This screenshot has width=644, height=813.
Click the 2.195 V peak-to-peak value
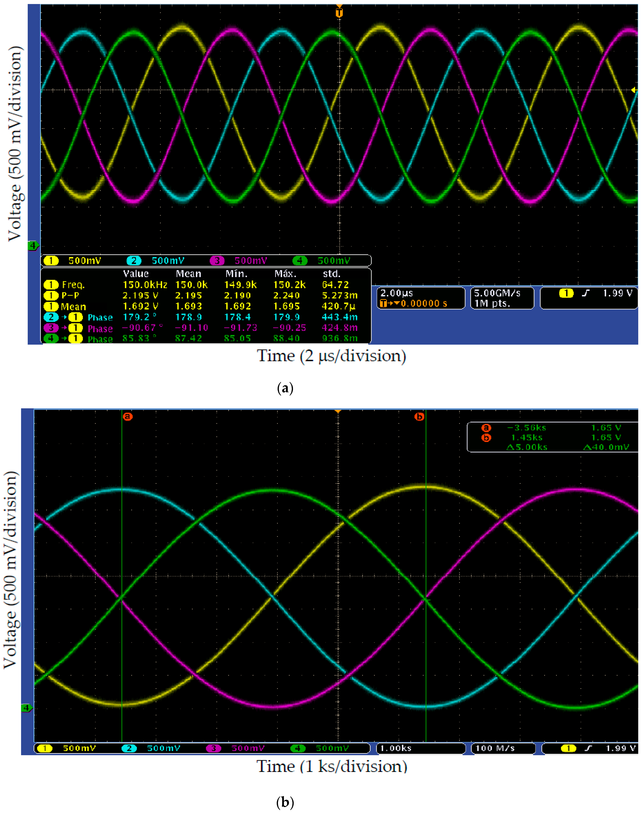pos(140,295)
